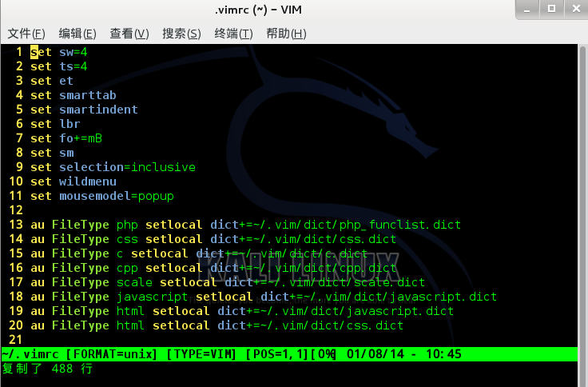Click '[POS=1,1]' in the status line
This screenshot has width=588, height=387.
click(x=276, y=354)
